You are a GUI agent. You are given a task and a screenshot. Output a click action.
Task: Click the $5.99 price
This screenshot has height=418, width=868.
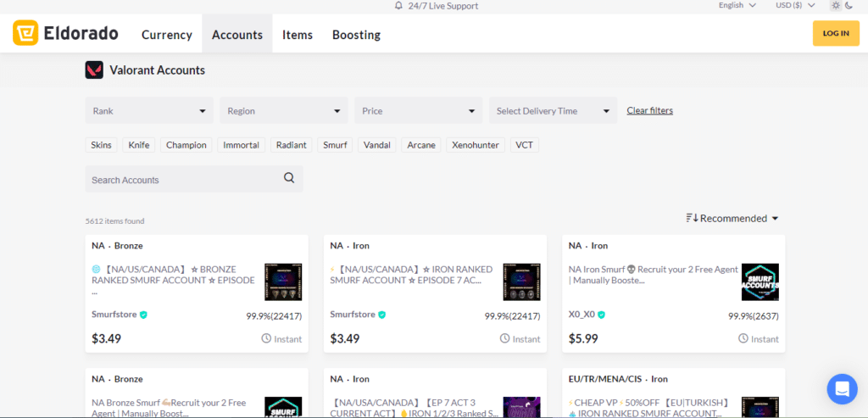coord(583,338)
